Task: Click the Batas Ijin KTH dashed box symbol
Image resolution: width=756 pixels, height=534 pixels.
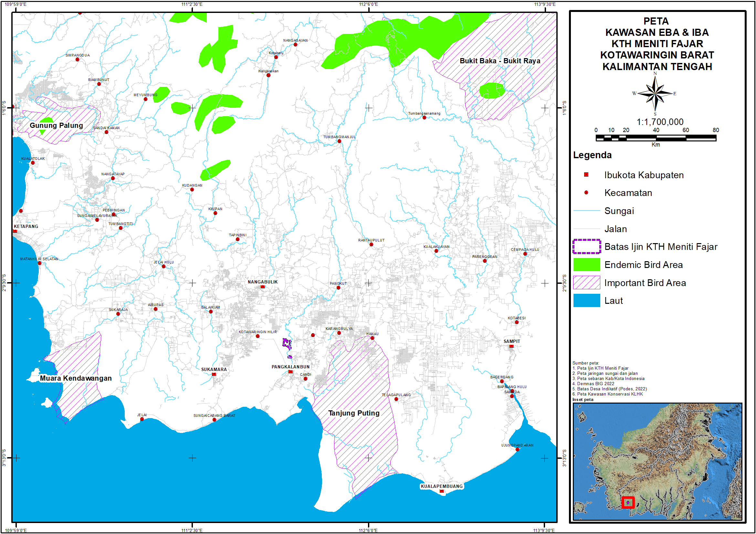Action: 586,246
